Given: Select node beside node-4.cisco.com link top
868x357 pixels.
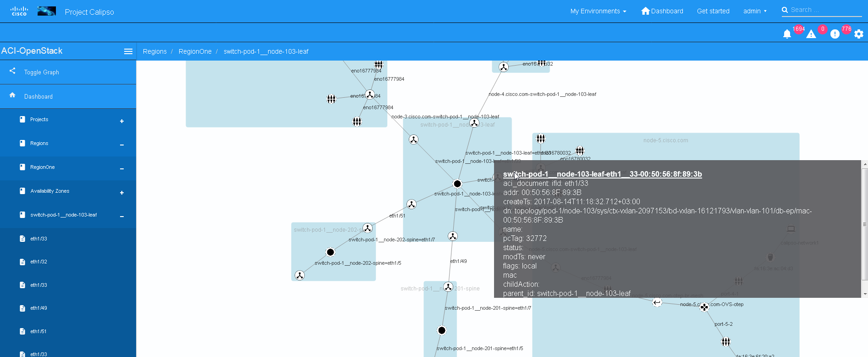Looking at the screenshot, I should point(504,67).
